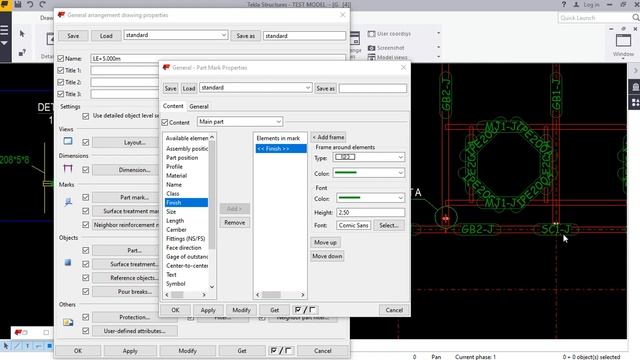Click the Screenshot icon in ribbon

(371, 48)
